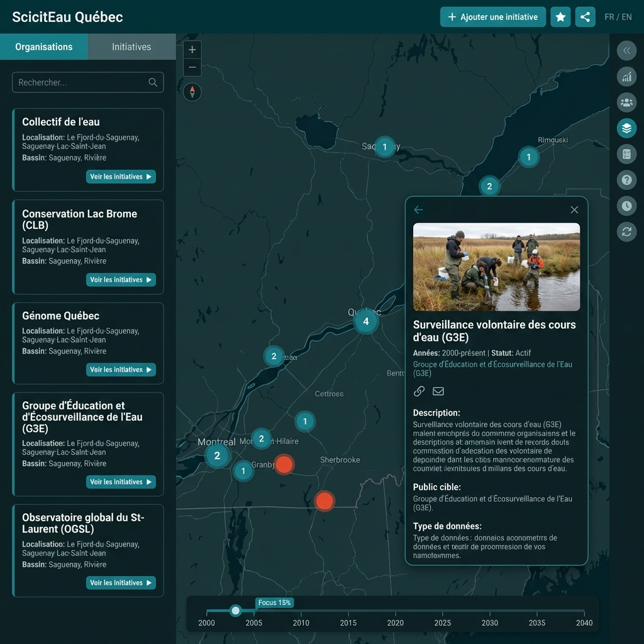Select the Organisations tab

pyautogui.click(x=44, y=47)
